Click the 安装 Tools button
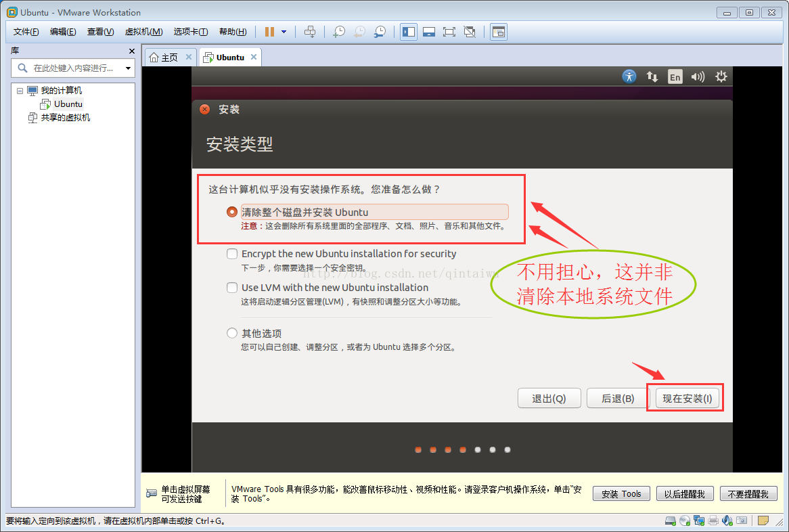The width and height of the screenshot is (789, 532). point(621,493)
